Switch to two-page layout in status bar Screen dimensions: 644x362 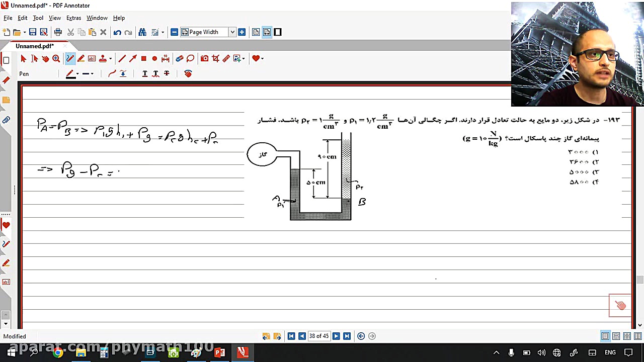627,336
